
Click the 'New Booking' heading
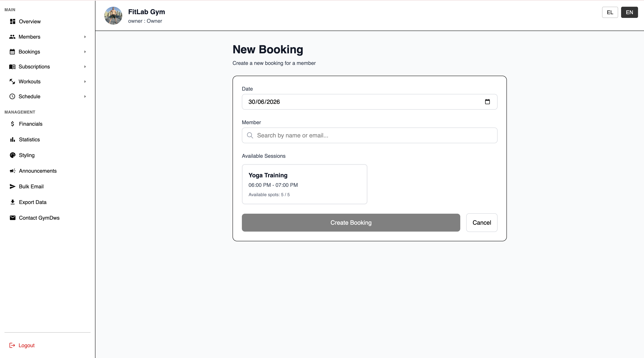coord(268,50)
